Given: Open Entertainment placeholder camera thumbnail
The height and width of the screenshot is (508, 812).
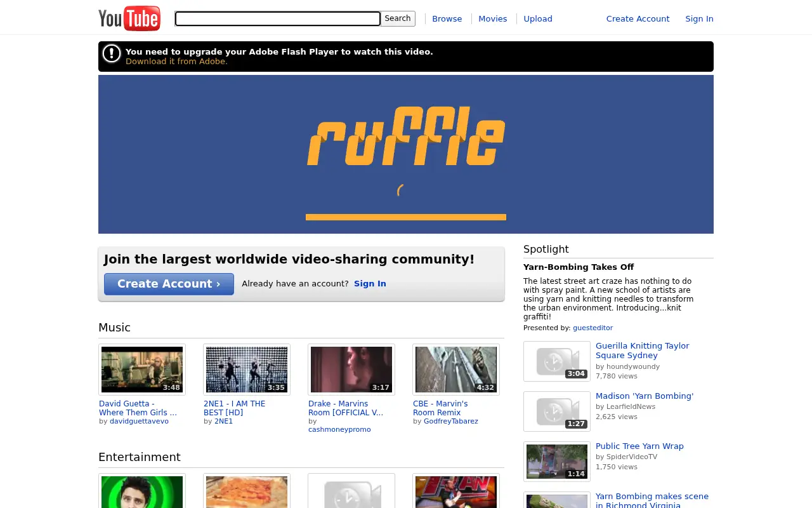Looking at the screenshot, I should [x=351, y=491].
